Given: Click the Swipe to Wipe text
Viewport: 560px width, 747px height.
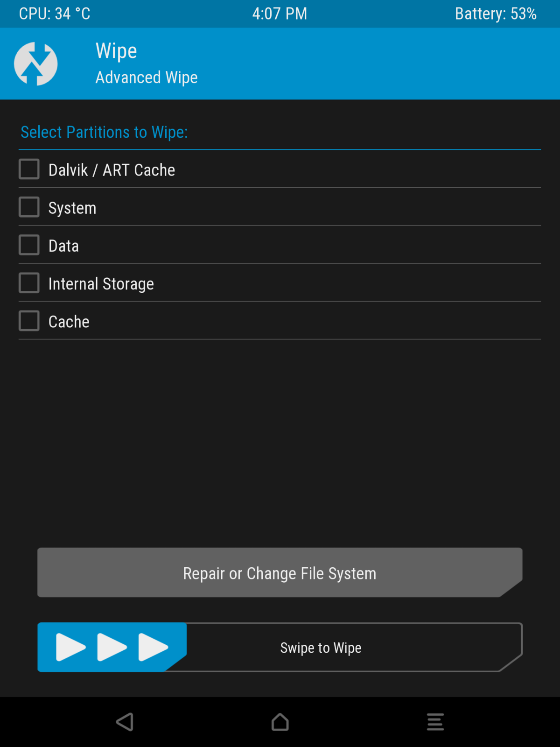Looking at the screenshot, I should (x=321, y=648).
